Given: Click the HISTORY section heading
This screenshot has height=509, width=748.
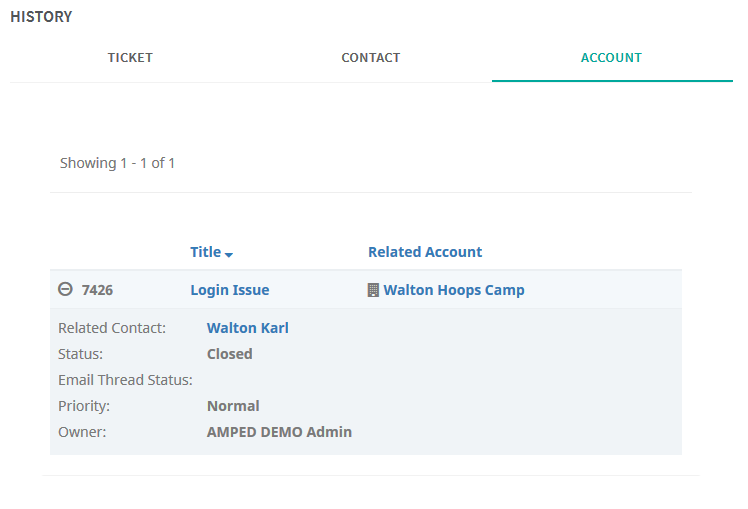Looking at the screenshot, I should [41, 17].
